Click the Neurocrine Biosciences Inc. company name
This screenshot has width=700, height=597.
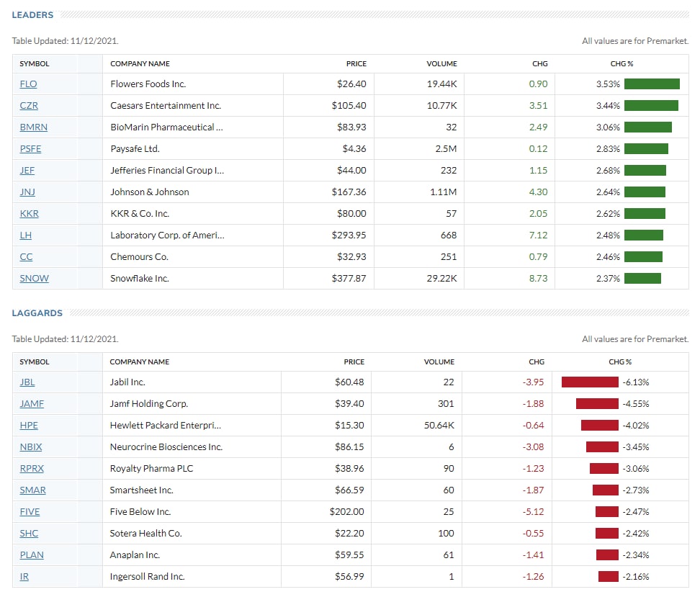166,447
